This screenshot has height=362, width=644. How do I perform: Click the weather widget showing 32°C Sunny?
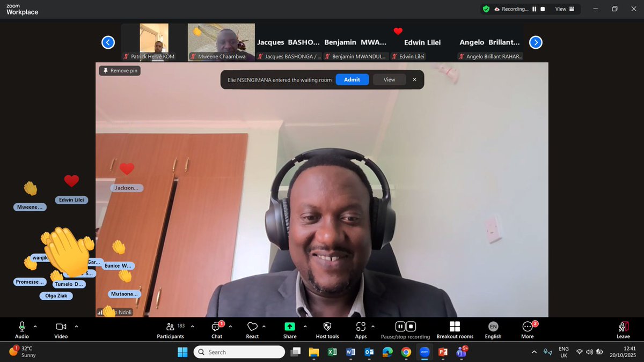pos(21,351)
